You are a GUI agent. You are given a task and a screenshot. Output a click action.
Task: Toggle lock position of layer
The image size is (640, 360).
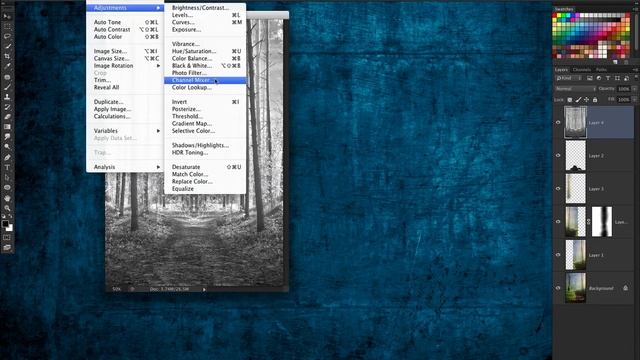click(587, 100)
